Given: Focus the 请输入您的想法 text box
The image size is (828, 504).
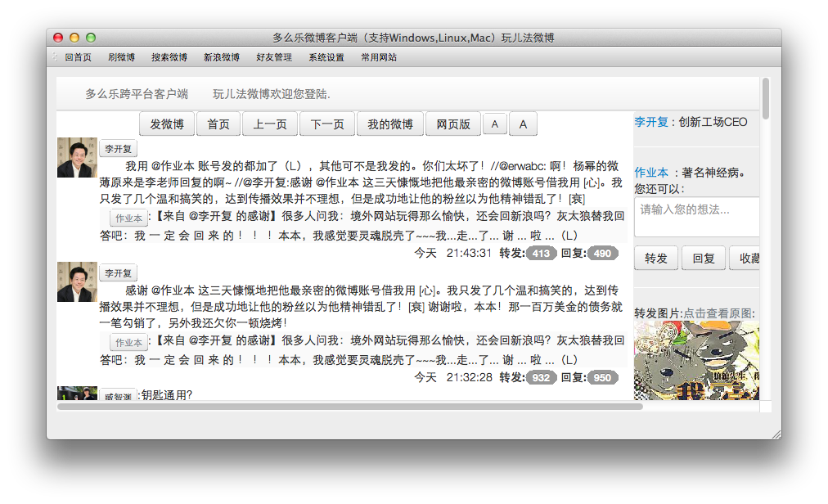Looking at the screenshot, I should click(x=696, y=217).
